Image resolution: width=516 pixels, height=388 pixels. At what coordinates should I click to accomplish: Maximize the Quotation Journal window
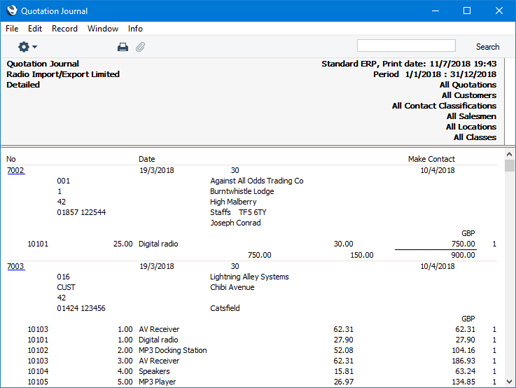[467, 11]
